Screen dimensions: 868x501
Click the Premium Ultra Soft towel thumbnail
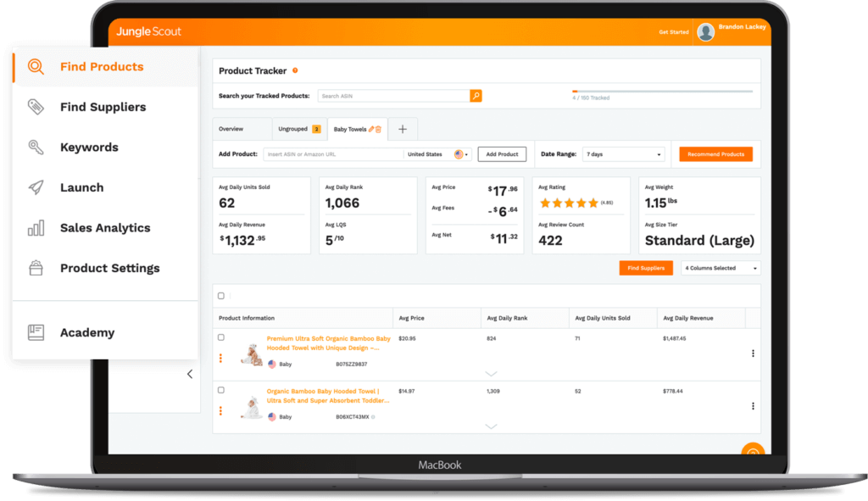(x=252, y=355)
